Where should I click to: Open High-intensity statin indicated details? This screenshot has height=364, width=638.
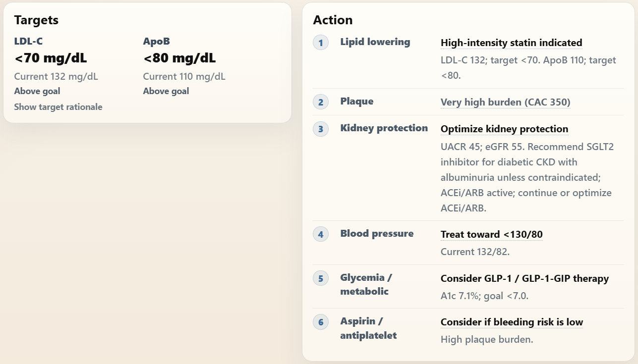[x=511, y=43]
